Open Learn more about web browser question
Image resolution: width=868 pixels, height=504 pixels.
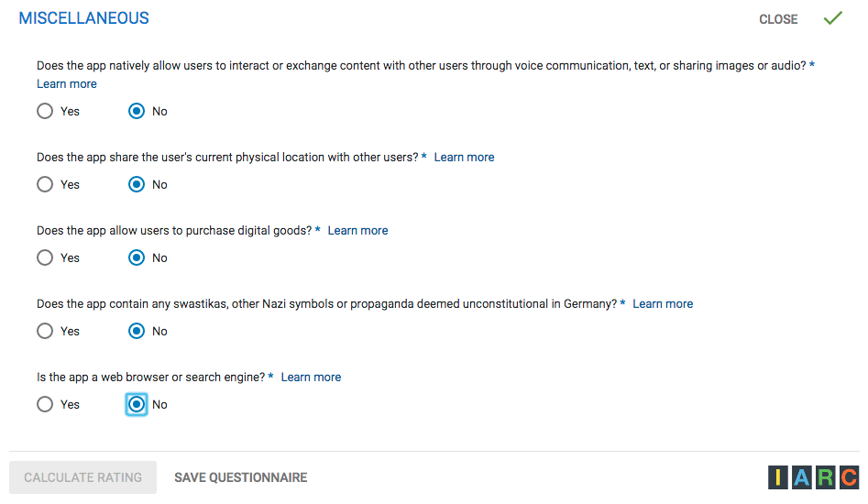tap(311, 378)
